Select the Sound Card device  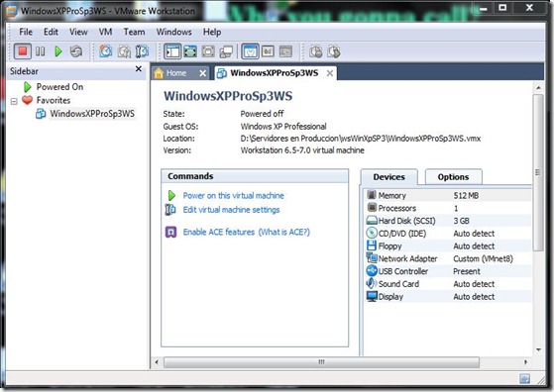click(448, 284)
